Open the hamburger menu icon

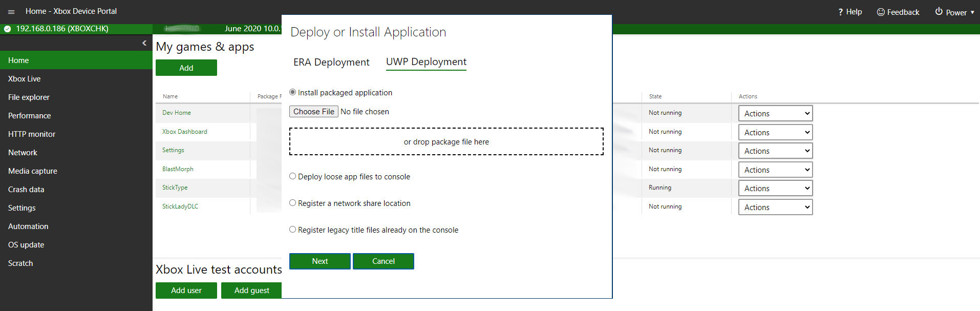(x=11, y=11)
